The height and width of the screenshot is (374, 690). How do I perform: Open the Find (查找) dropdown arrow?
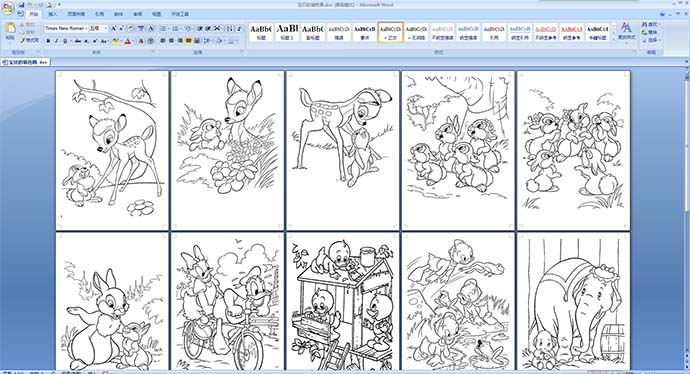660,24
